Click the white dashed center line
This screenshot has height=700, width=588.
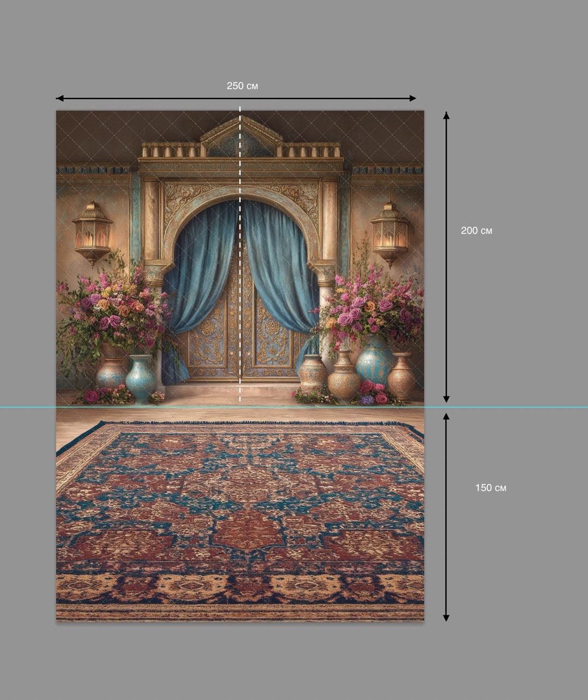pos(240,254)
